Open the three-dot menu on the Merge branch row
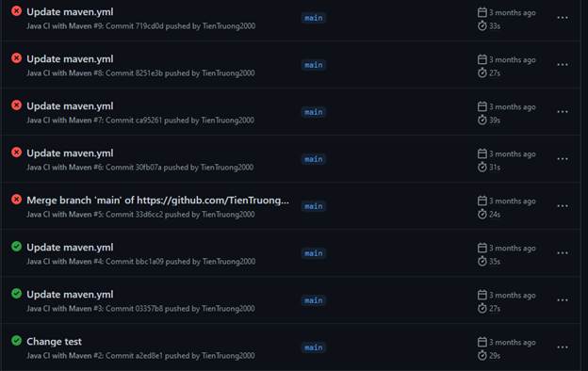 [563, 206]
